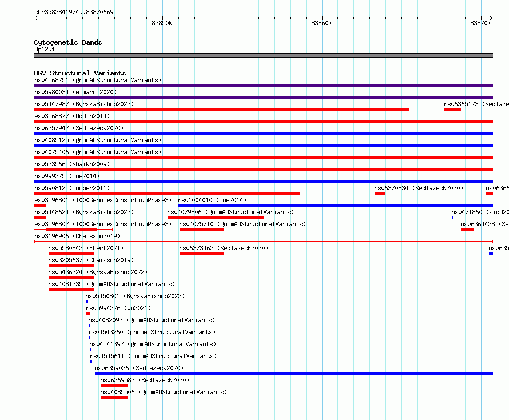The image size is (509, 420).
Task: Select red bar under nsv5580842 Ebert2021
Action: (x=71, y=254)
